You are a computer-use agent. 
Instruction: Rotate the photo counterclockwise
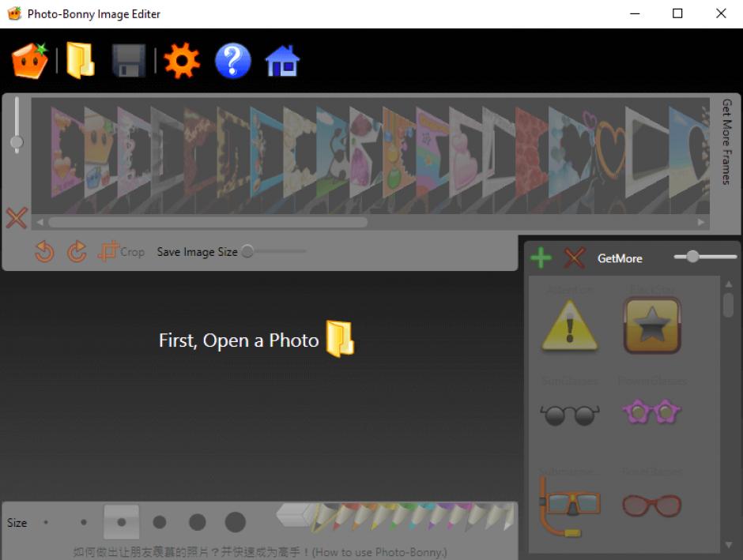point(44,251)
